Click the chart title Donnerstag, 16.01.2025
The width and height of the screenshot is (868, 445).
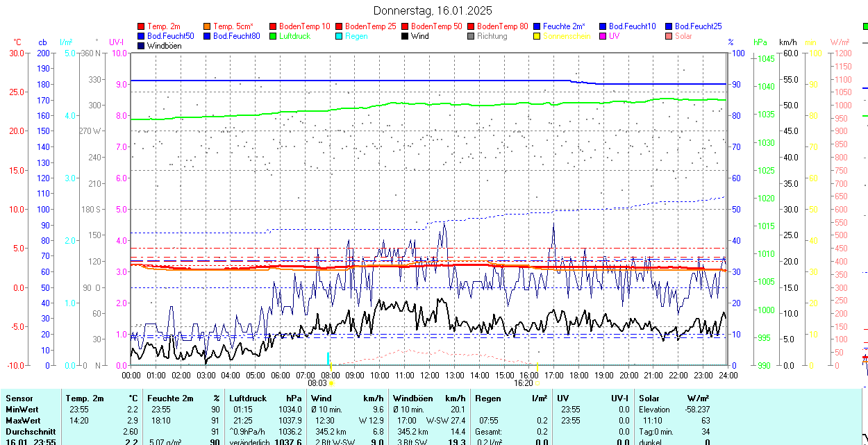[433, 10]
